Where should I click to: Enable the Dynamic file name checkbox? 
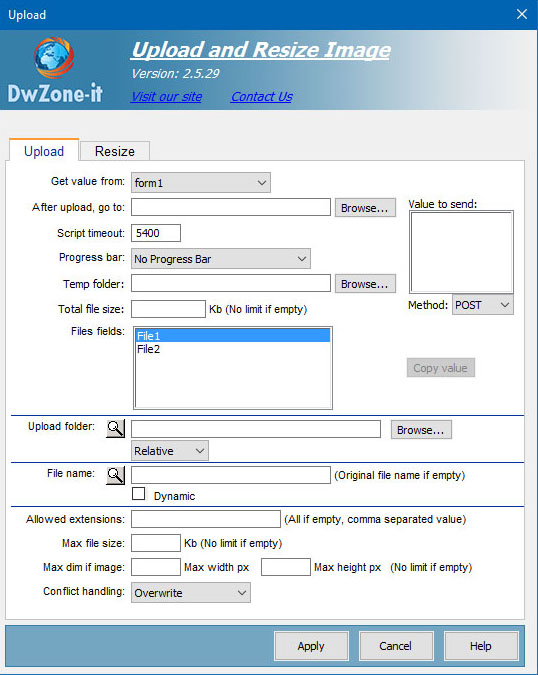pos(139,494)
